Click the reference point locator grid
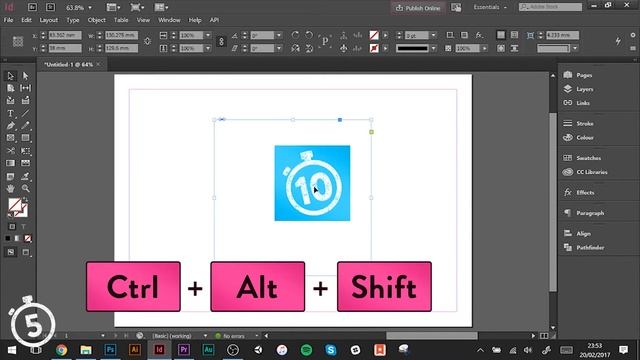This screenshot has width=640, height=360. tap(18, 41)
